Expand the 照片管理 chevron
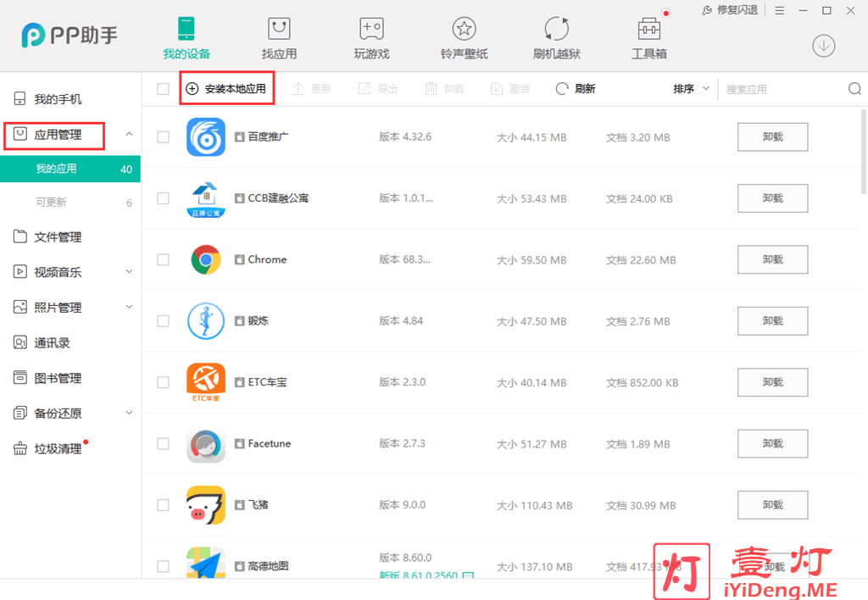Screen dimensions: 868x600 pyautogui.click(x=129, y=307)
